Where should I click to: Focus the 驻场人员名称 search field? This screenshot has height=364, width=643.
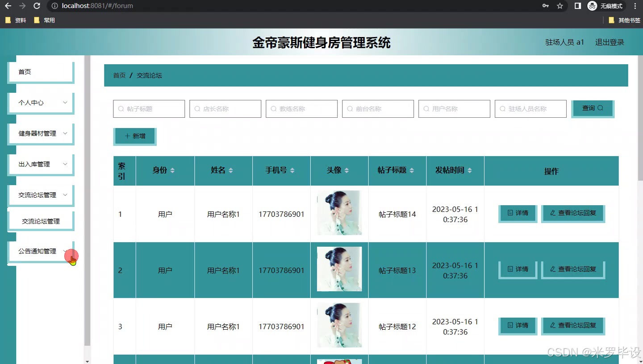point(531,109)
